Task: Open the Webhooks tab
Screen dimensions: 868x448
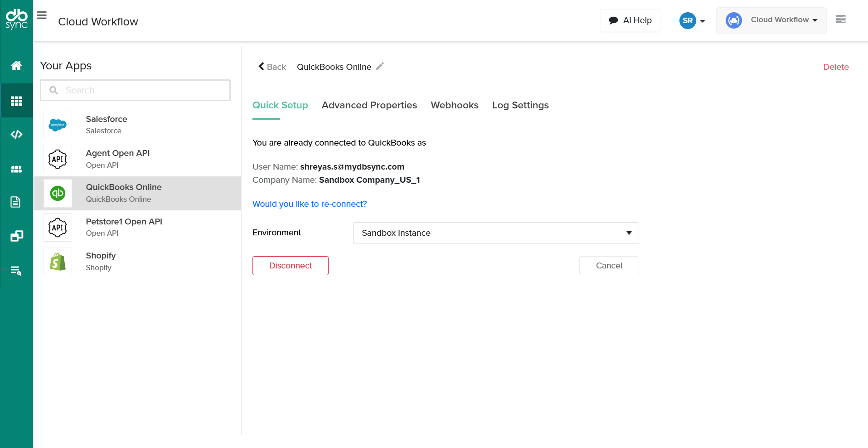Action: 454,105
